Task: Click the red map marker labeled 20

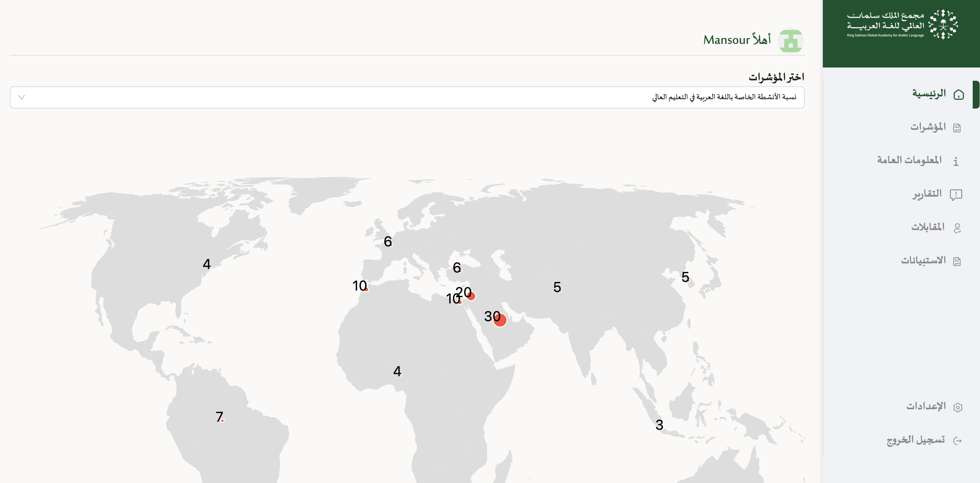Action: (x=471, y=296)
